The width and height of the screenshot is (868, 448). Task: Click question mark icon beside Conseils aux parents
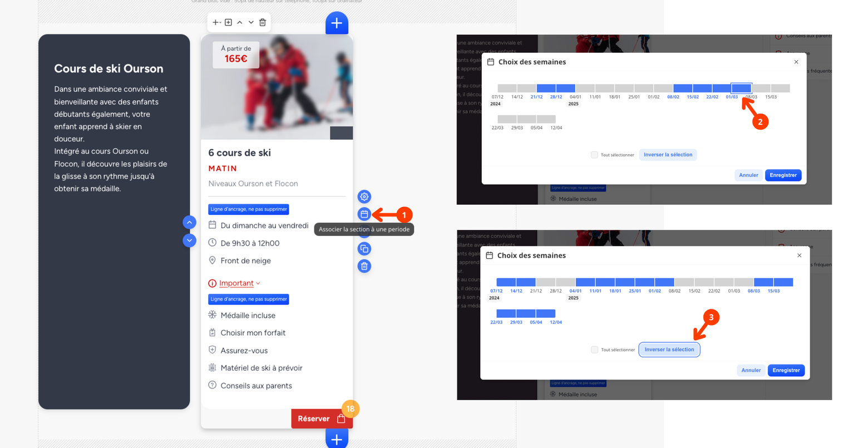(212, 385)
